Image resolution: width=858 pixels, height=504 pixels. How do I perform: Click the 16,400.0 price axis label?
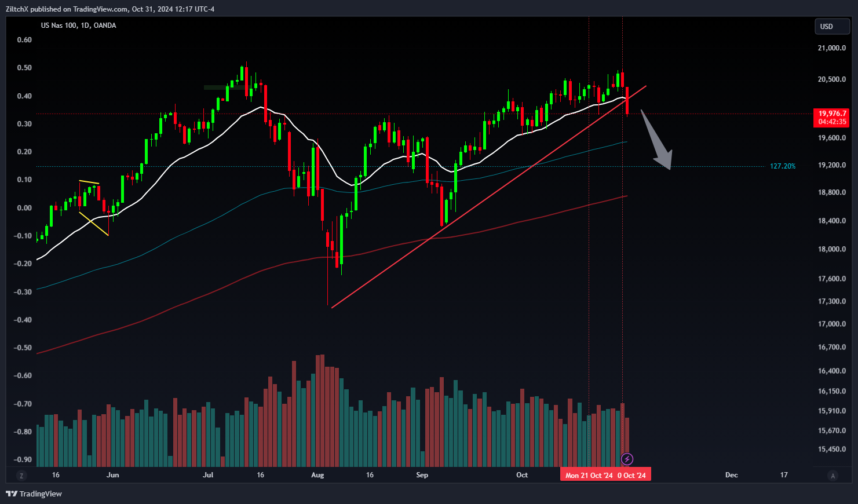coord(831,371)
